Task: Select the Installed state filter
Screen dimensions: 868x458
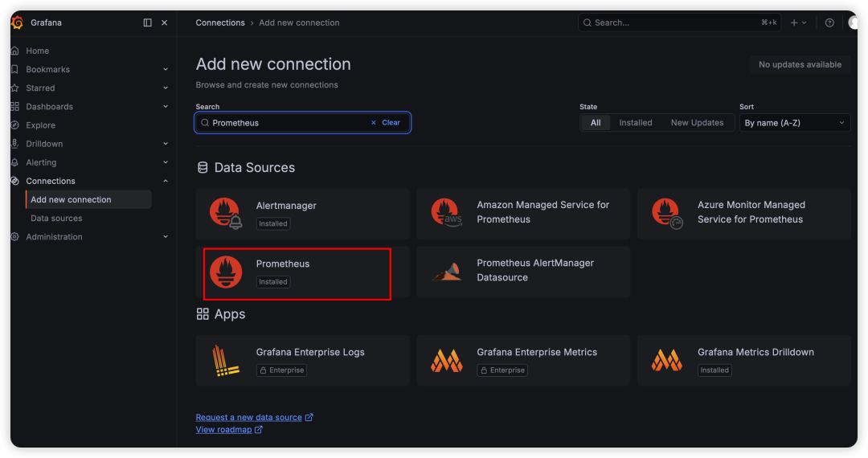Action: (x=636, y=123)
